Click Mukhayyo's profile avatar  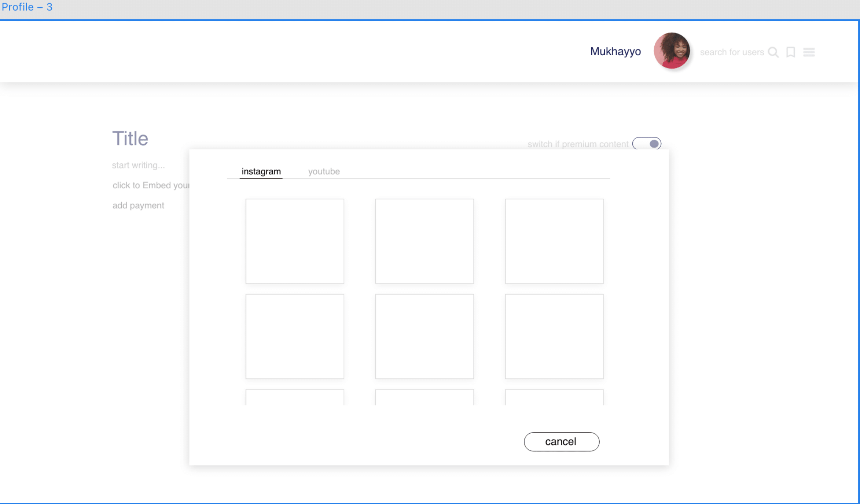672,51
